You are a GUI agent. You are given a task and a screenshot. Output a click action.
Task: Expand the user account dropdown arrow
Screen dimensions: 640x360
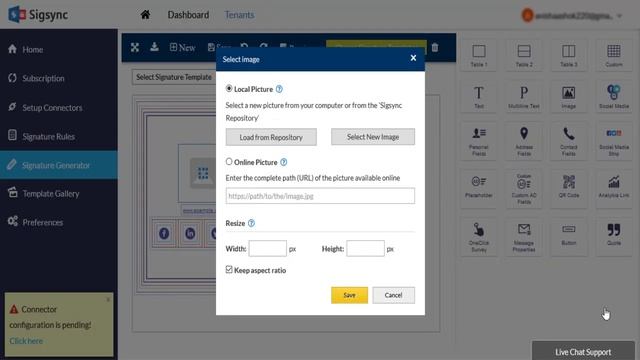[619, 16]
